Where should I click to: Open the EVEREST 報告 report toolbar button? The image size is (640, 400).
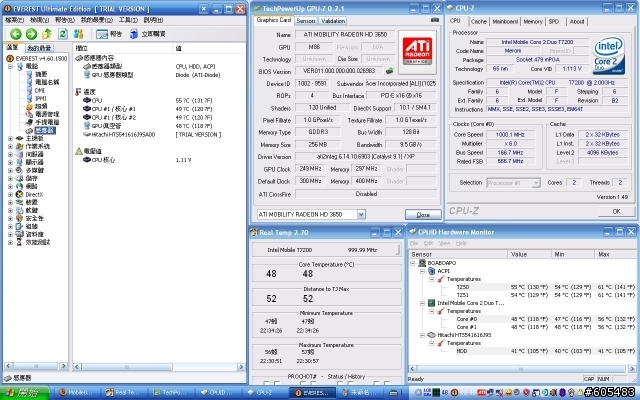pos(109,34)
